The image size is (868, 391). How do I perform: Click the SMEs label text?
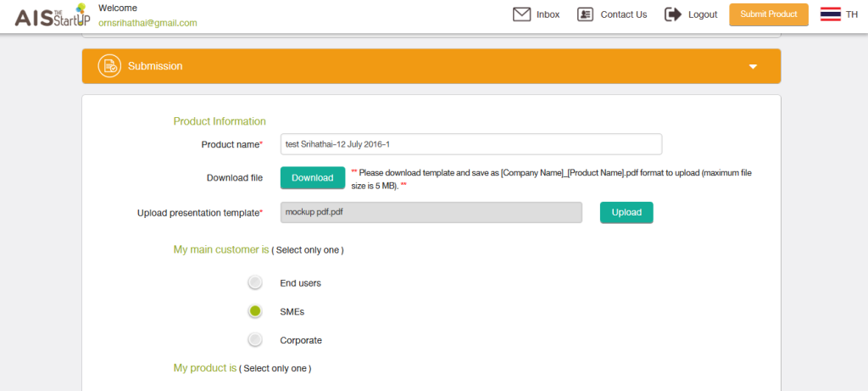point(292,312)
